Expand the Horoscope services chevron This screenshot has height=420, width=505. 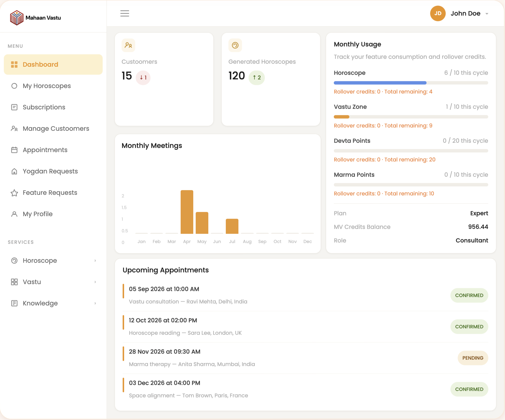pos(95,261)
